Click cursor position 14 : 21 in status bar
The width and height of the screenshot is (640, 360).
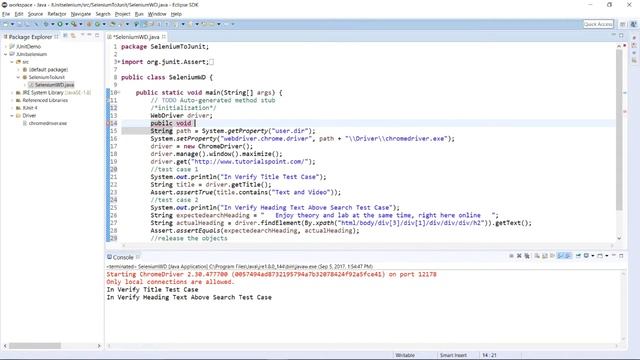pyautogui.click(x=489, y=355)
